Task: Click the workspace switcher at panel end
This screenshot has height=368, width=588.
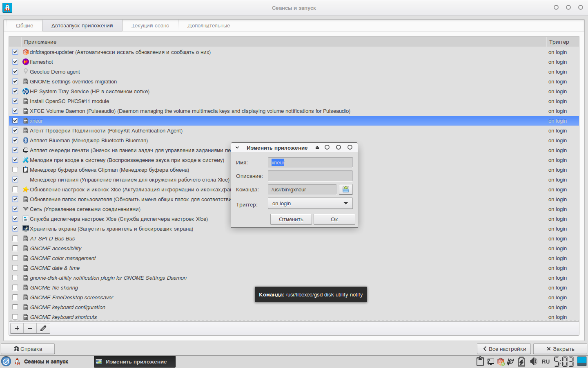Action: pos(582,361)
